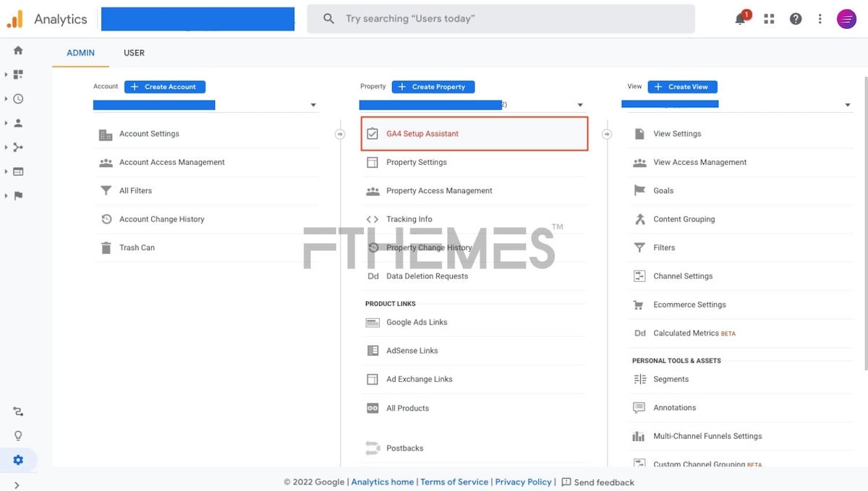Click the Trash Can icon
This screenshot has width=868, height=491.
pyautogui.click(x=106, y=248)
